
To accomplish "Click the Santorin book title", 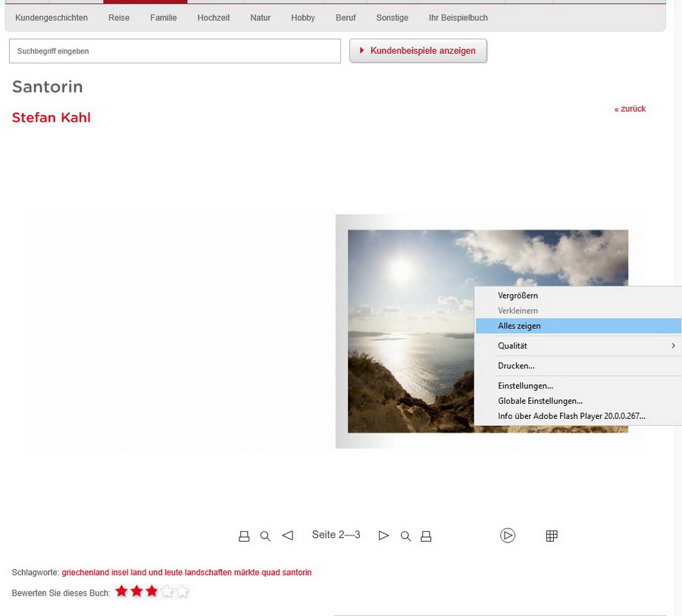I will [x=48, y=86].
